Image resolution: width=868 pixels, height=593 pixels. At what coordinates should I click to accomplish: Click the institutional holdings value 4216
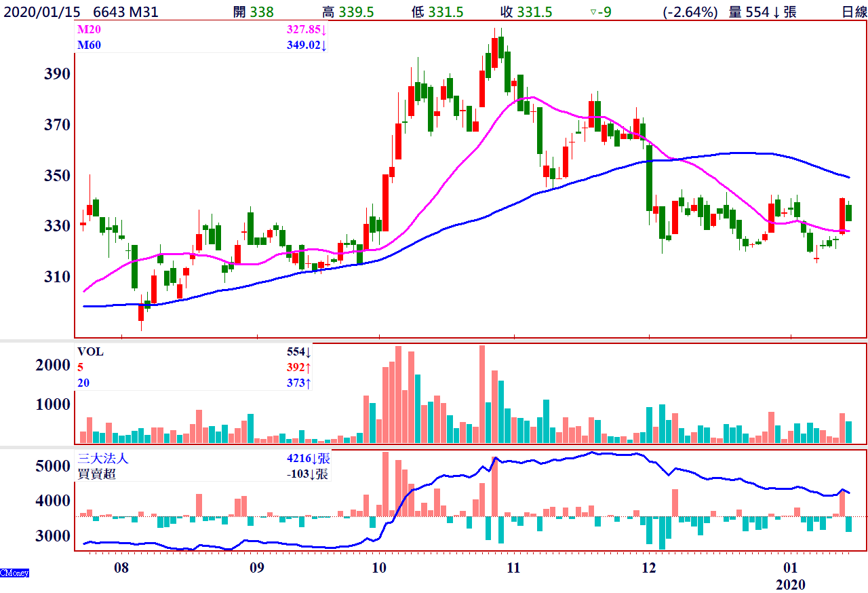tap(308, 459)
